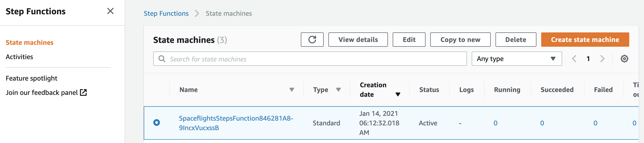
Task: Sort by Creation date column arrow
Action: [398, 94]
